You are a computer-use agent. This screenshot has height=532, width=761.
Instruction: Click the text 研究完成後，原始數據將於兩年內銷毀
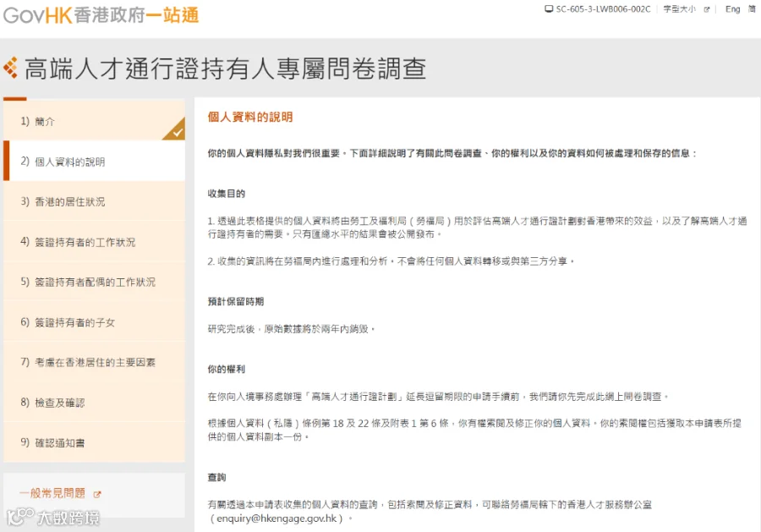point(291,329)
